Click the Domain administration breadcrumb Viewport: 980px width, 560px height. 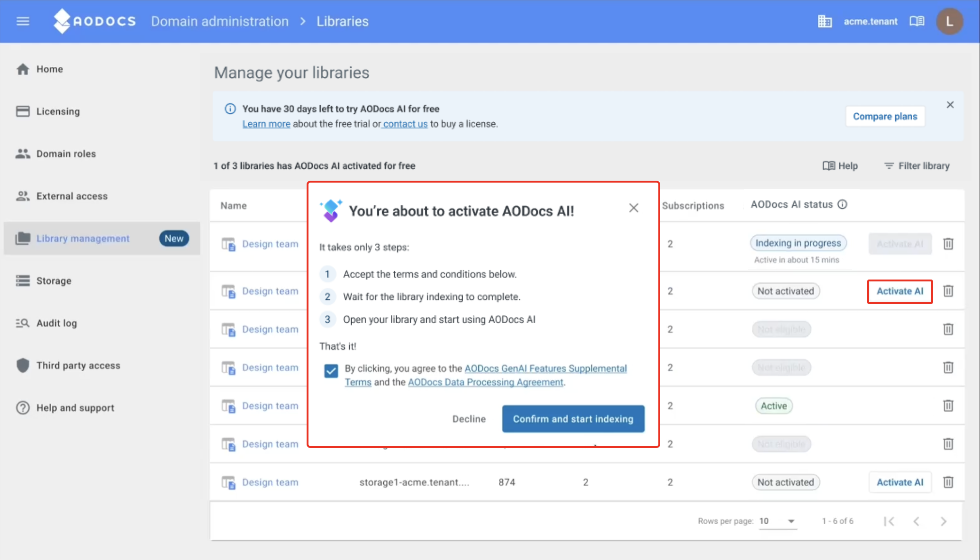tap(220, 21)
